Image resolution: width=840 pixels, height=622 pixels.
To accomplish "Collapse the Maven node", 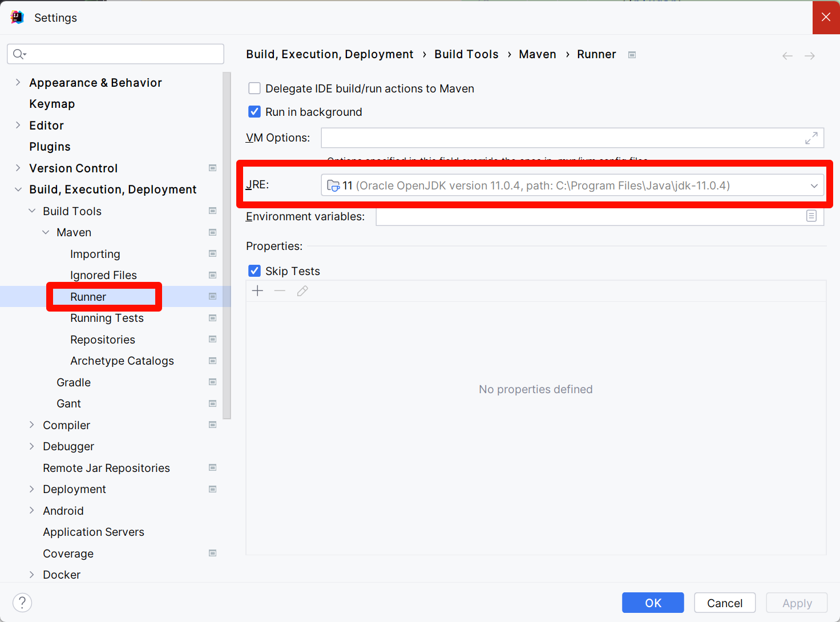I will [46, 232].
